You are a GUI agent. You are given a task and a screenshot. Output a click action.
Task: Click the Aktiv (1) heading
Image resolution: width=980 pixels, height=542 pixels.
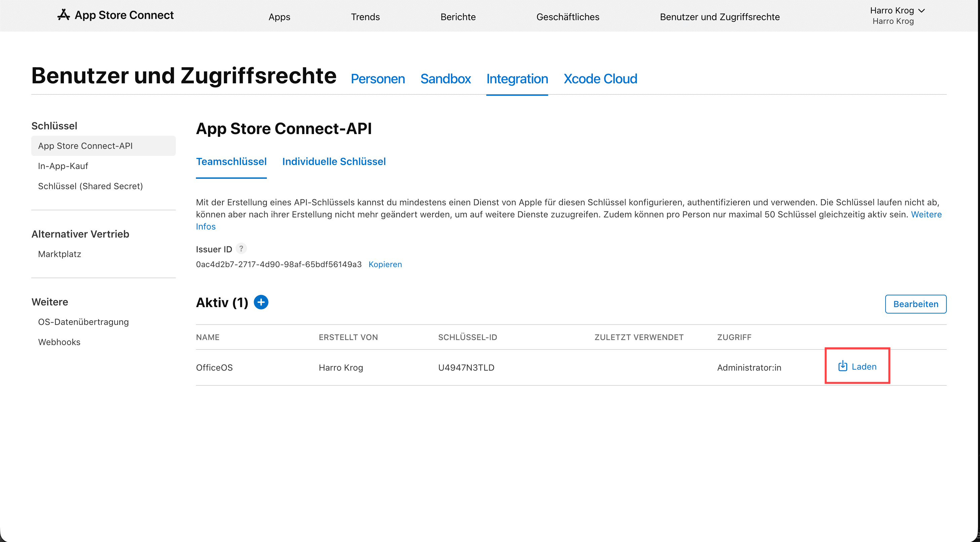(x=222, y=302)
